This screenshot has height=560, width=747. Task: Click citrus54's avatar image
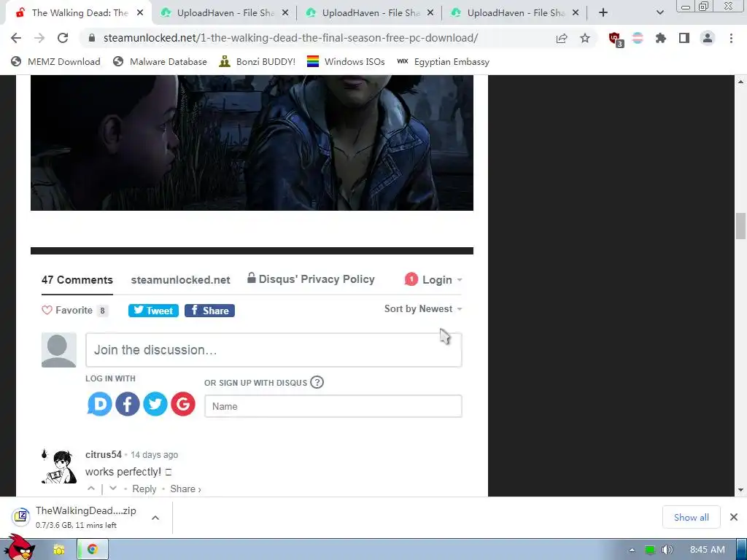point(59,466)
